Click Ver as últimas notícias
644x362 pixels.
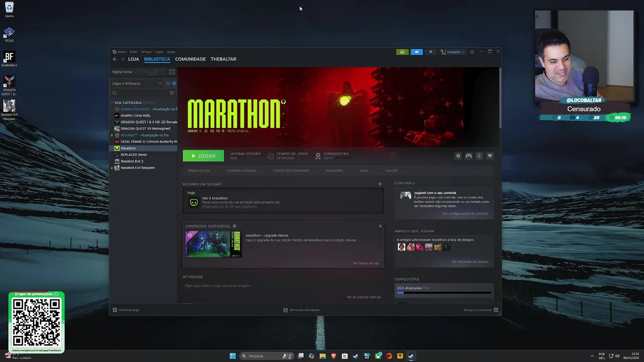(x=364, y=297)
